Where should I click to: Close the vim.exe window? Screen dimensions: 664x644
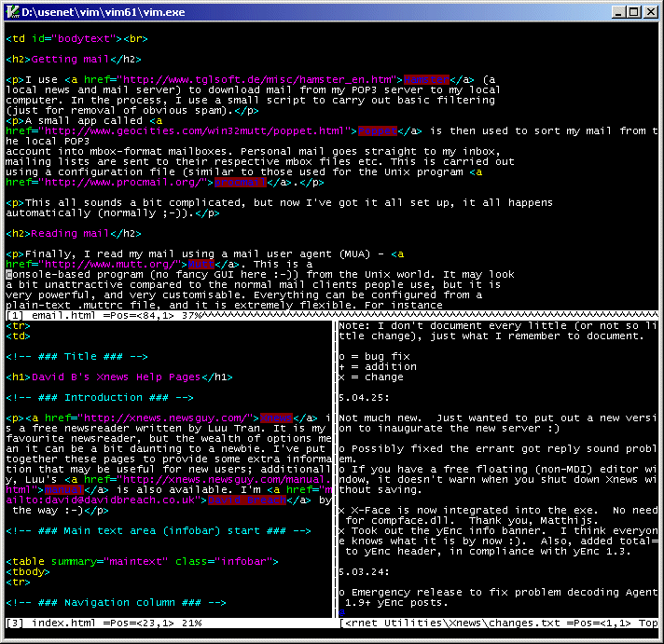pos(650,12)
